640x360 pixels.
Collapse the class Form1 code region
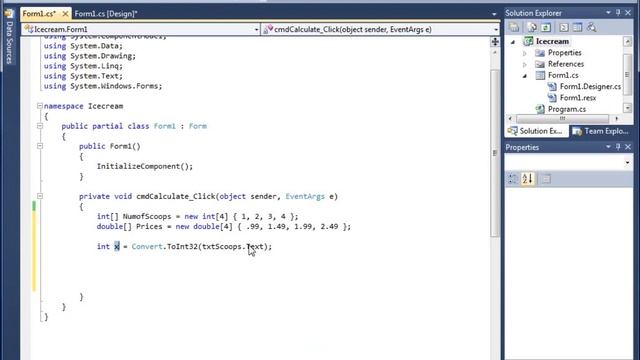click(x=40, y=126)
